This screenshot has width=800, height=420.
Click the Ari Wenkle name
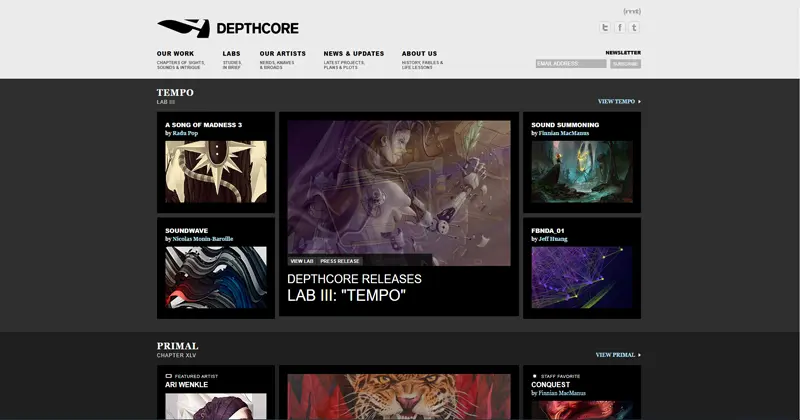pyautogui.click(x=186, y=385)
